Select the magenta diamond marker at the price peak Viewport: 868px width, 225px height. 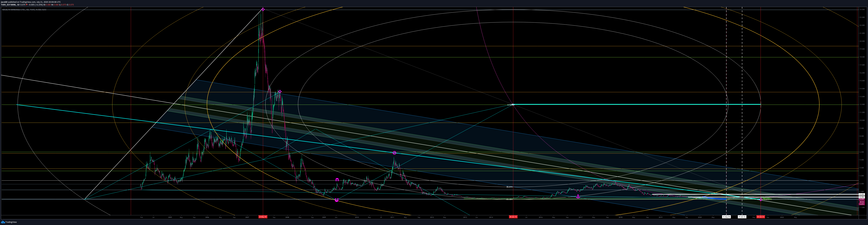pos(263,9)
